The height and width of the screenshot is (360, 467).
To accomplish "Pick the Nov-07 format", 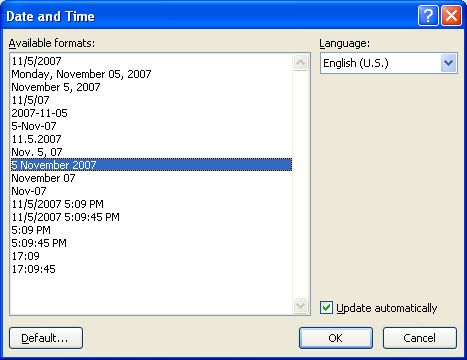I will coord(151,191).
